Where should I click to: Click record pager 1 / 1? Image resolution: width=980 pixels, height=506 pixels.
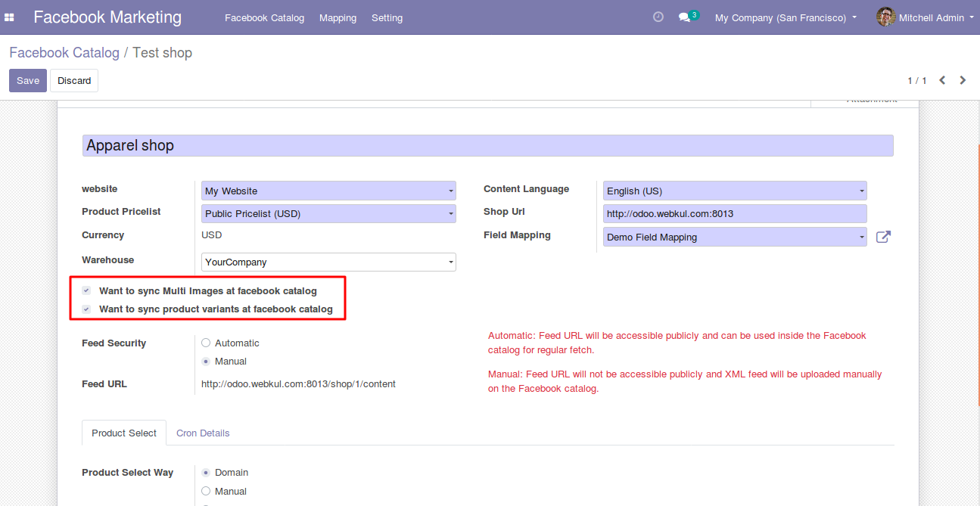coord(917,80)
